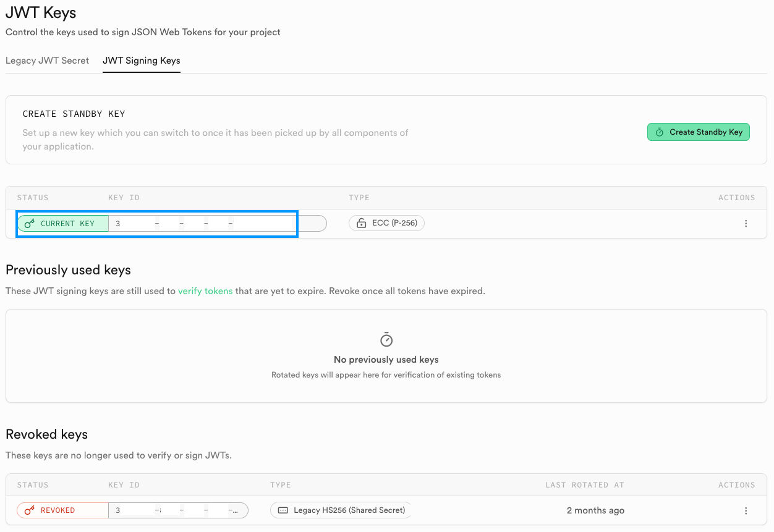Switch to the Legacy JWT Secret tab
This screenshot has height=532, width=774.
coord(47,61)
